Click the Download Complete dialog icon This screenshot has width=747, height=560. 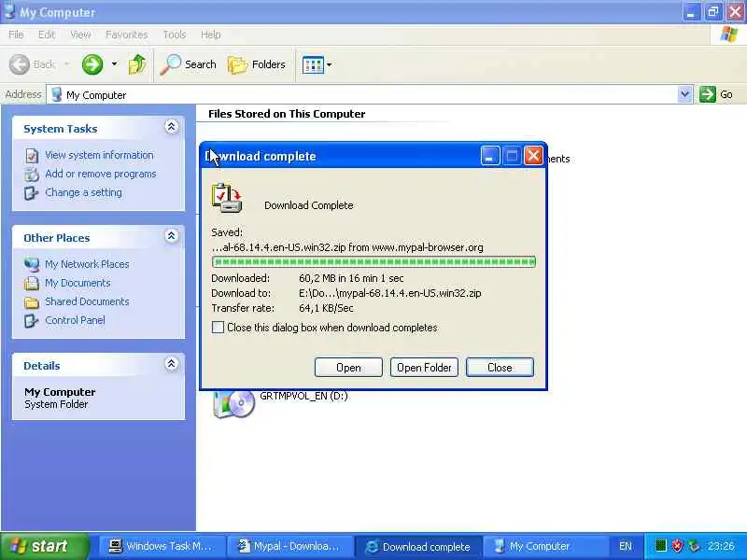coord(227,198)
